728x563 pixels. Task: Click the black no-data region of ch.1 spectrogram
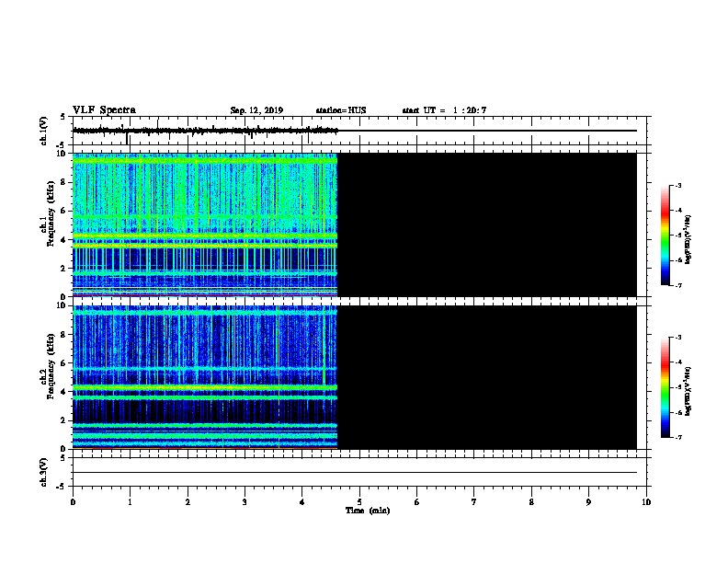pyautogui.click(x=486, y=224)
